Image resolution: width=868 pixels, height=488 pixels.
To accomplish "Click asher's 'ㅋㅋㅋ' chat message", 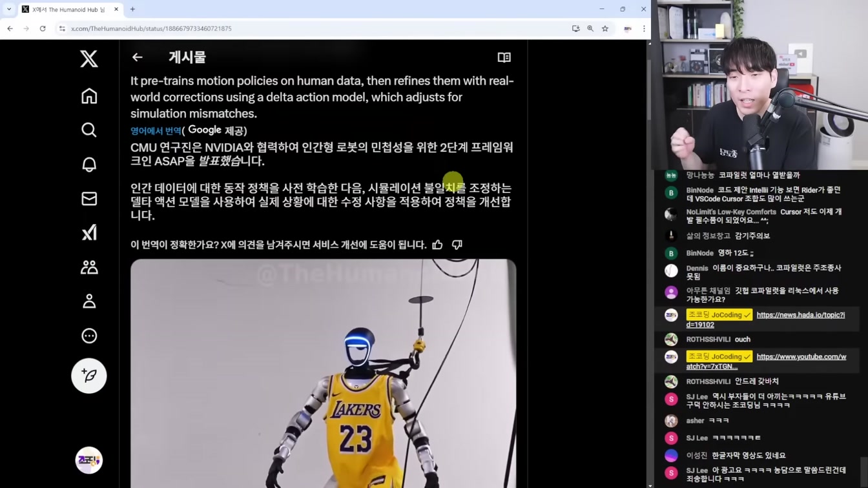I will click(x=719, y=421).
